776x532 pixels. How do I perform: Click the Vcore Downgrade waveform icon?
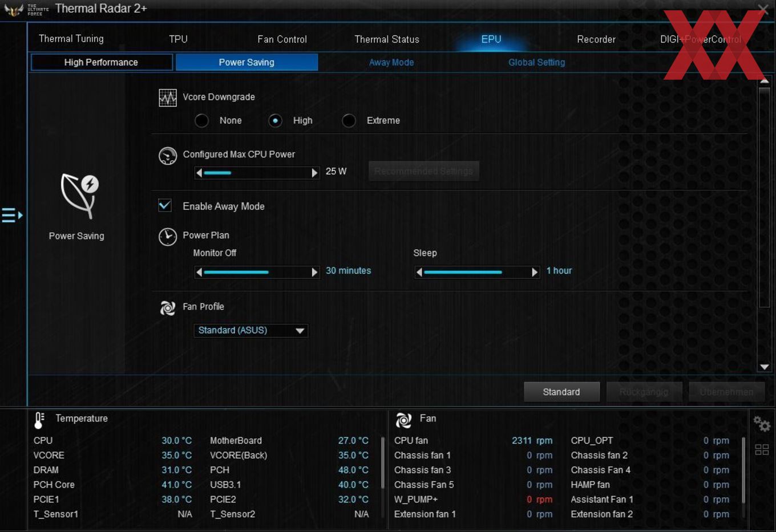tap(168, 98)
